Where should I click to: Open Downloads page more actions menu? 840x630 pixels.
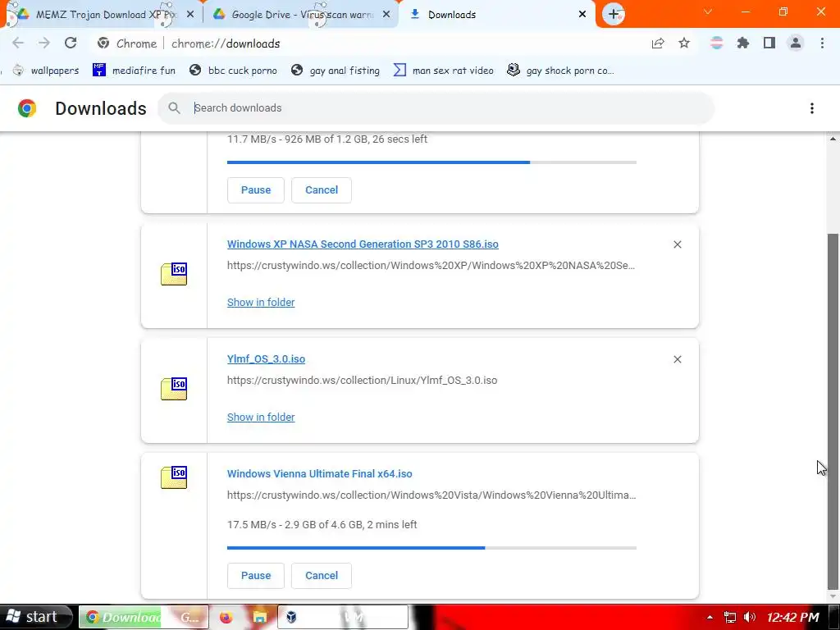click(x=812, y=108)
